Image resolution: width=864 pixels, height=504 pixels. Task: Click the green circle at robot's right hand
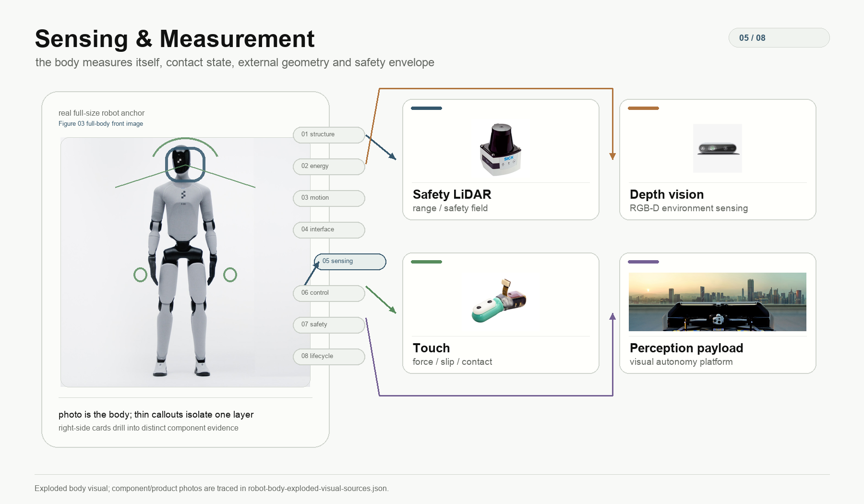pyautogui.click(x=140, y=275)
